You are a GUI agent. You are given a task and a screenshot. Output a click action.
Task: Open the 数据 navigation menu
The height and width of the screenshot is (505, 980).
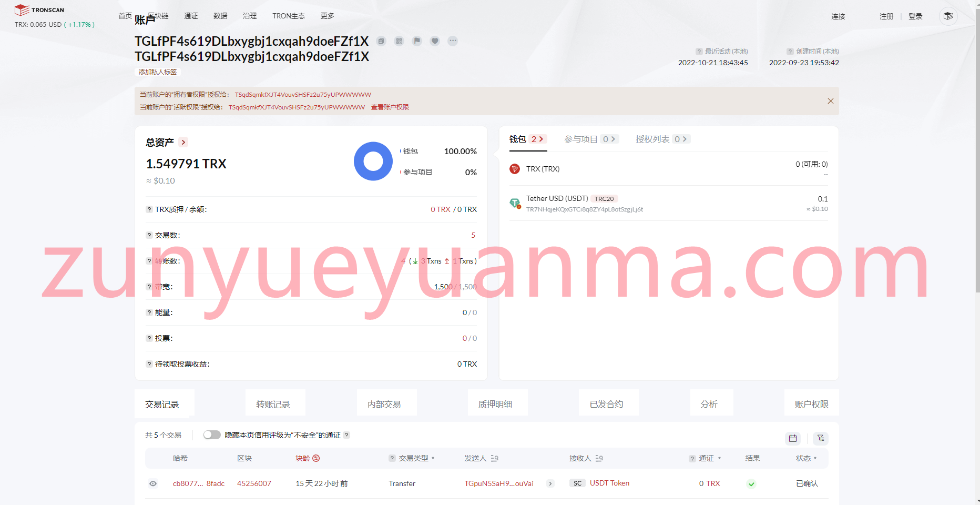(x=220, y=16)
